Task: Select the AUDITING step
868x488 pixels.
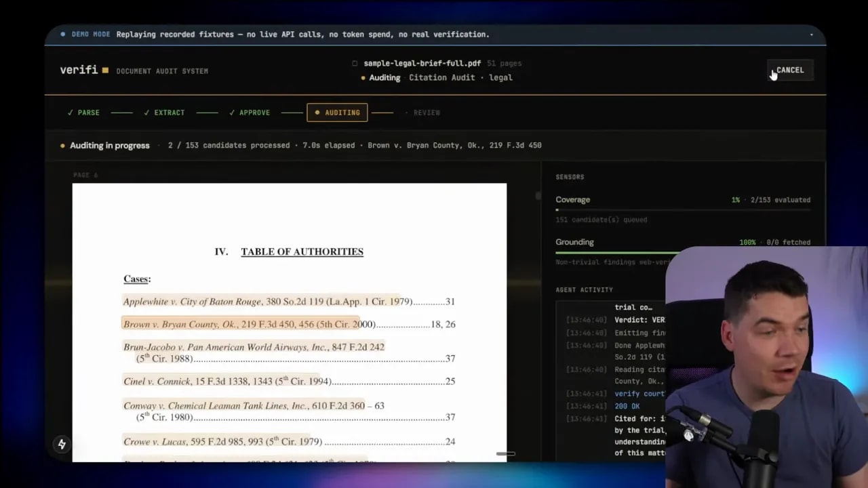Action: click(337, 113)
